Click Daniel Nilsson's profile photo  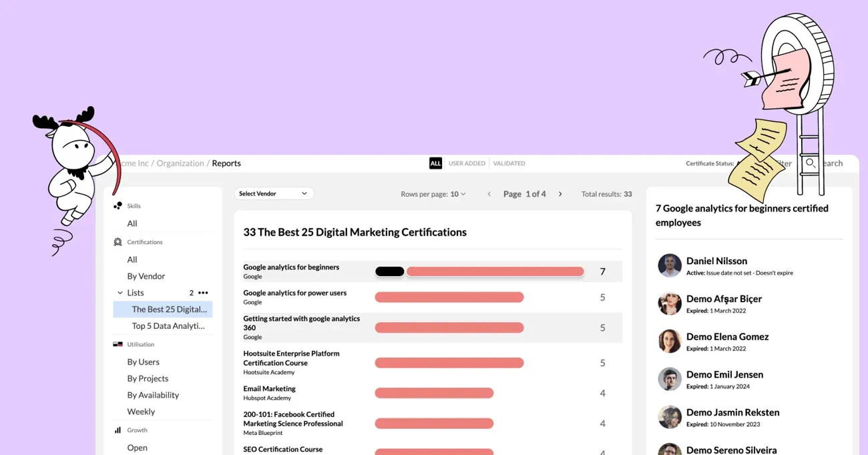[x=670, y=266]
